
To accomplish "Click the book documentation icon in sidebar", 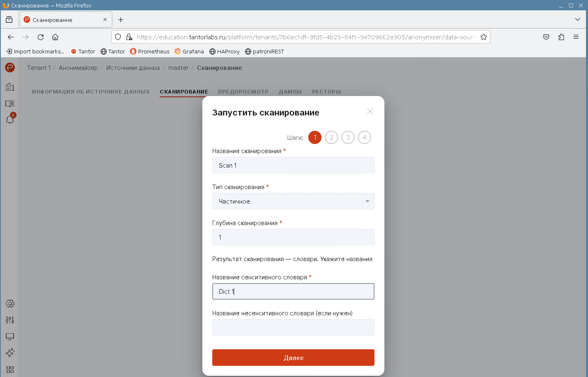I will coord(10,103).
